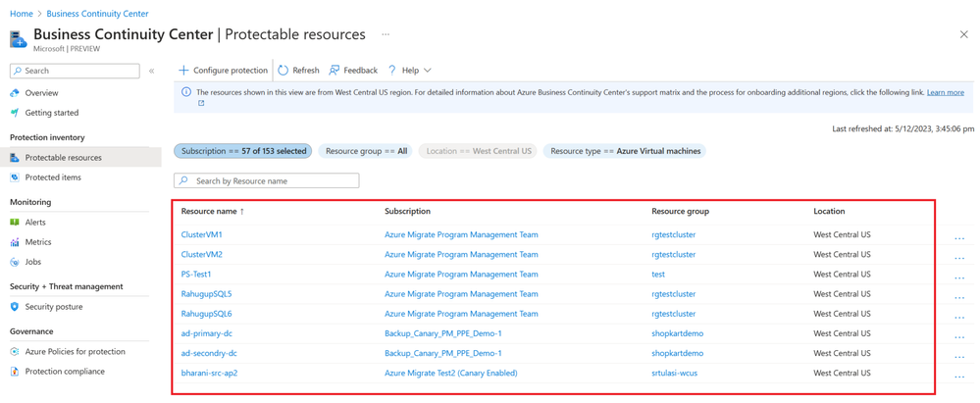The width and height of the screenshot is (980, 403).
Task: Open ClusterVM1 resource
Action: [x=202, y=235]
